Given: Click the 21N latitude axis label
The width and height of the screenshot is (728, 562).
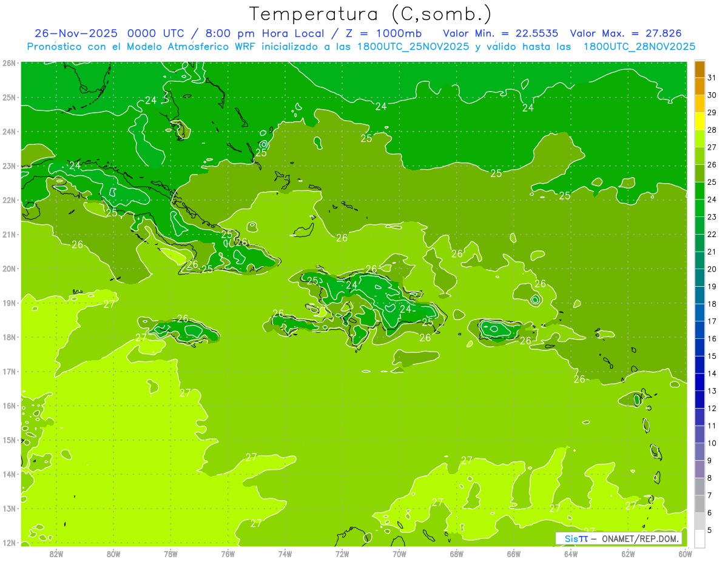Looking at the screenshot, I should [9, 234].
